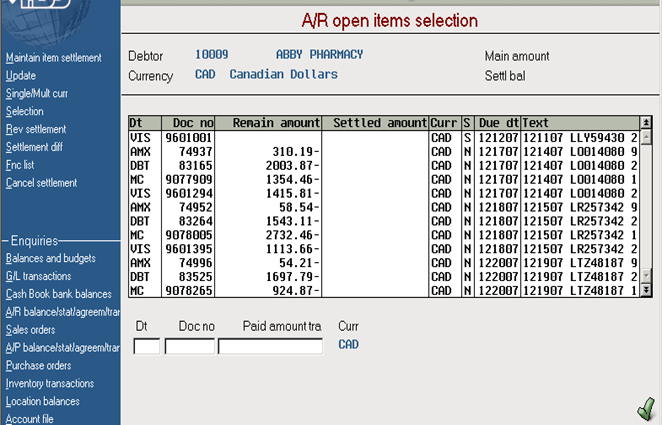Open A/R balance/stat/agreem enquiry
Screen dimensions: 662x425
pos(62,312)
